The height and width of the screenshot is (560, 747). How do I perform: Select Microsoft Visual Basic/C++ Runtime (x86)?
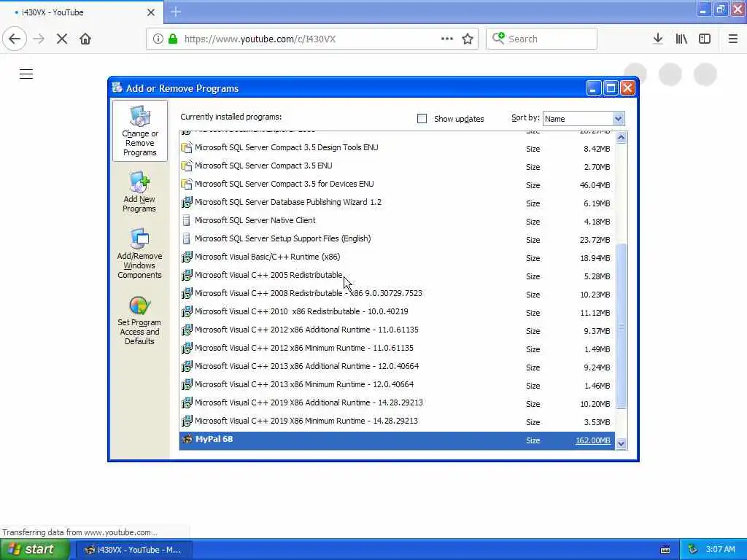(398, 257)
